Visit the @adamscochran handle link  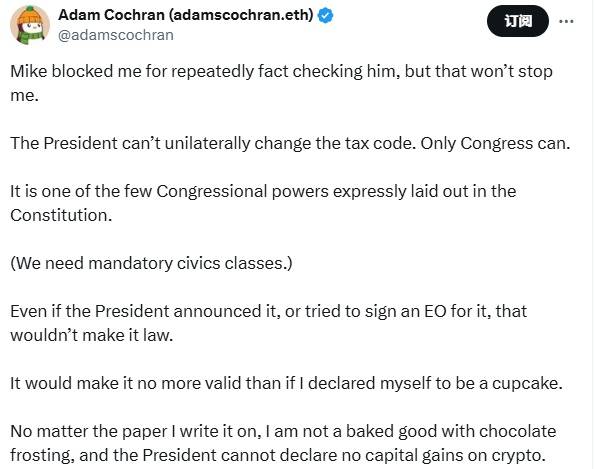[116, 35]
